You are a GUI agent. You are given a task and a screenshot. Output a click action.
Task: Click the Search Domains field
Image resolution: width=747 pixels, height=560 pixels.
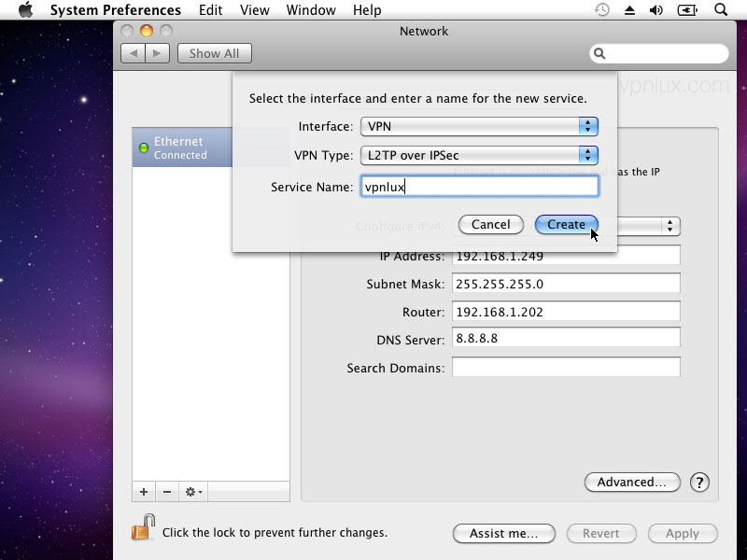(x=566, y=367)
